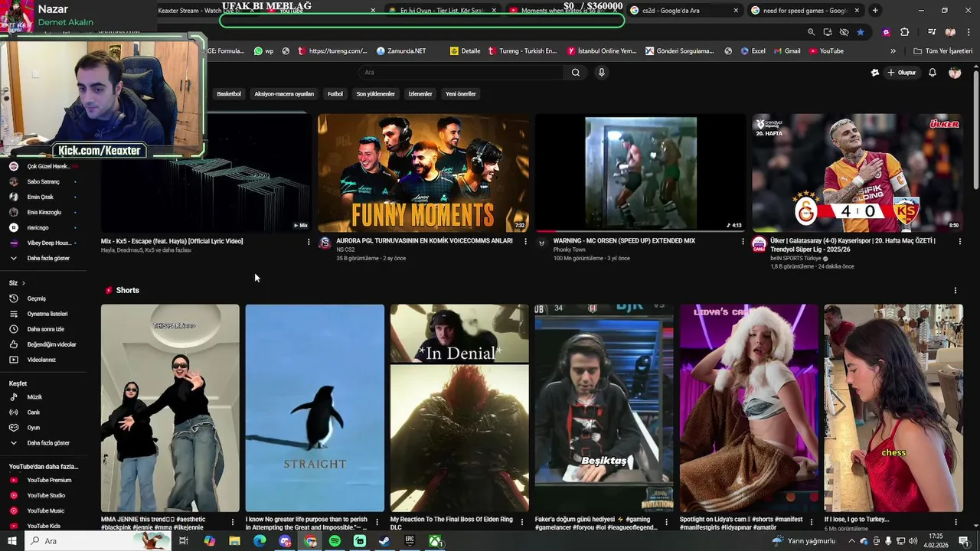This screenshot has height=551, width=980.
Task: Start voice search with microphone icon
Action: pyautogui.click(x=602, y=73)
